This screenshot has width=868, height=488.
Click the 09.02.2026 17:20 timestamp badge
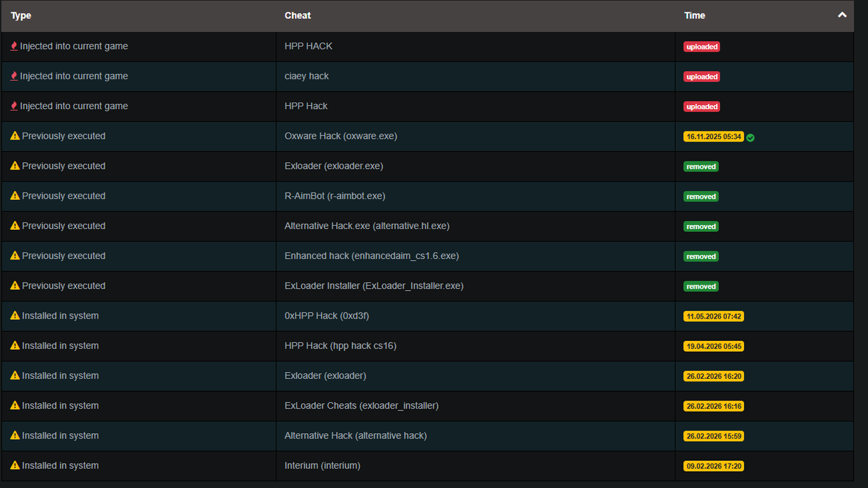(x=713, y=466)
